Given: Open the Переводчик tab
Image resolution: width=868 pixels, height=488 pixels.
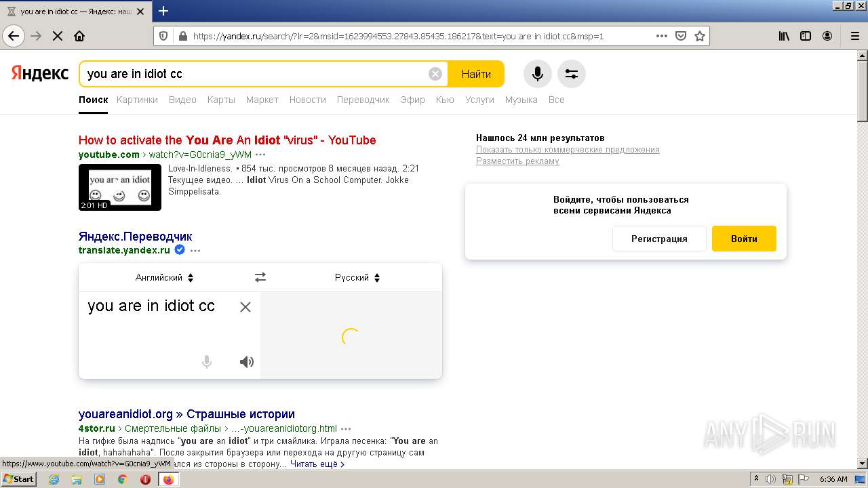Looking at the screenshot, I should (x=363, y=100).
